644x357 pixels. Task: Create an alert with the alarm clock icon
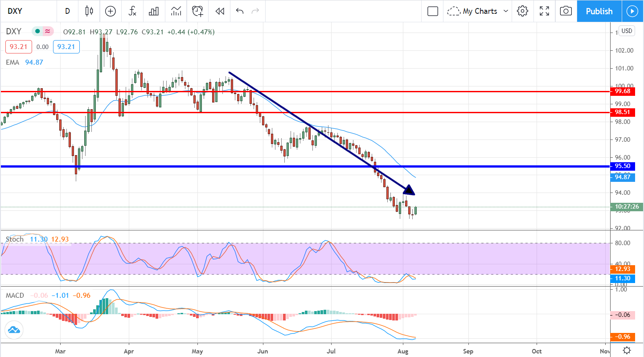(x=197, y=11)
